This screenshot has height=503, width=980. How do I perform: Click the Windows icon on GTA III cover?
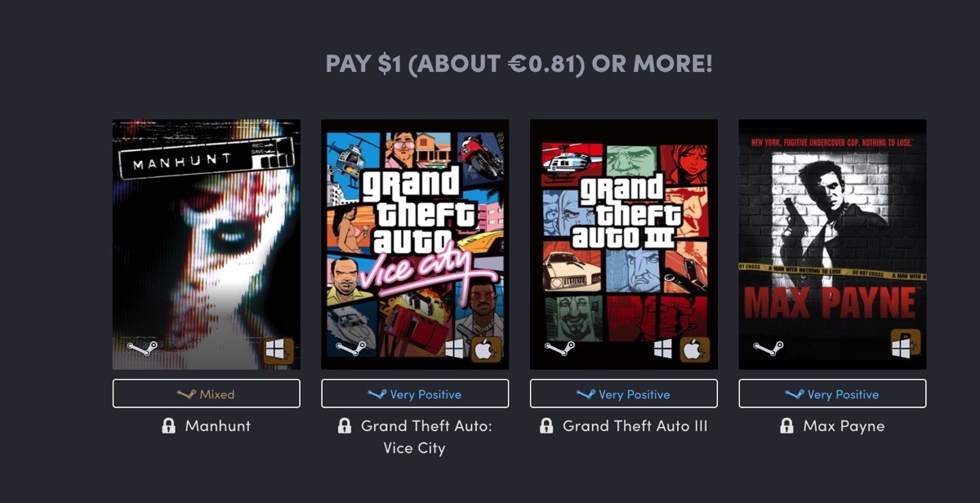(663, 349)
